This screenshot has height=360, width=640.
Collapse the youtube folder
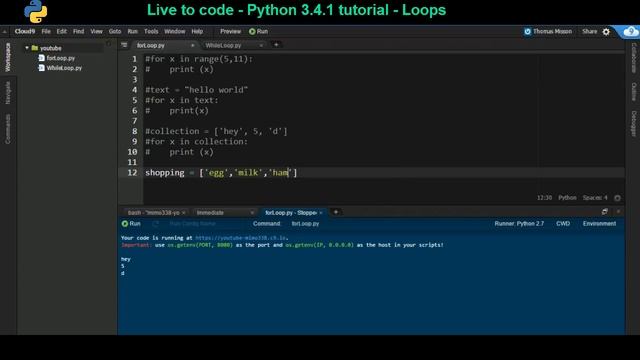27,48
